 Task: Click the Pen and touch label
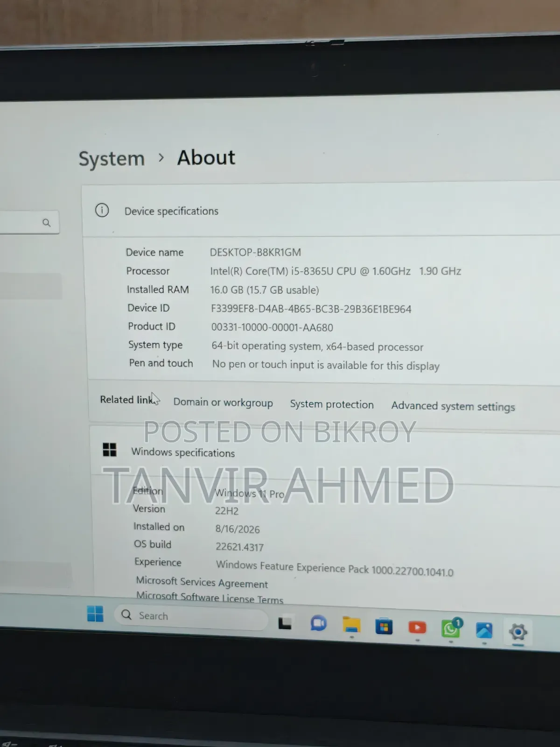[161, 363]
